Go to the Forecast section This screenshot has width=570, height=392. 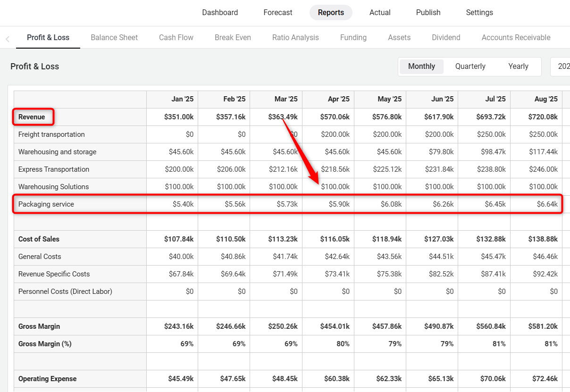coord(278,13)
